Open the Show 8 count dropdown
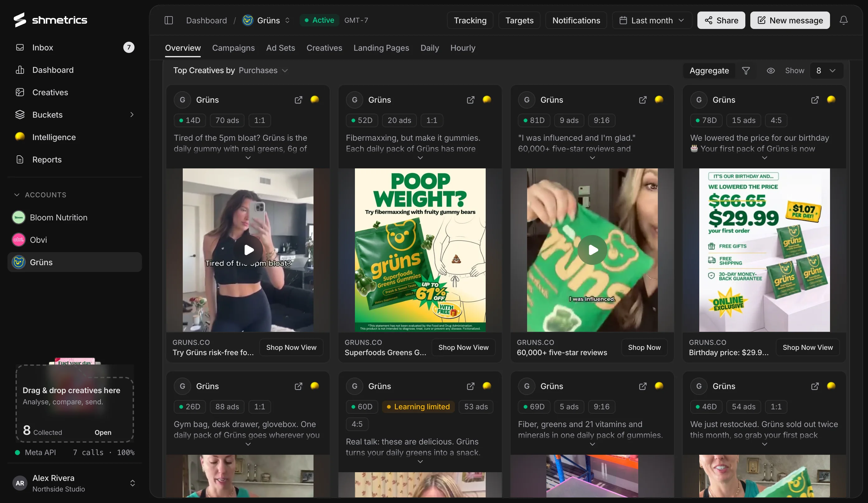868x503 pixels. 827,71
